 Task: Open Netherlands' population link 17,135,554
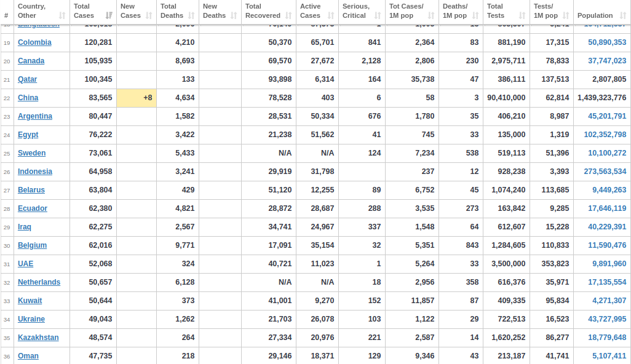click(x=607, y=282)
